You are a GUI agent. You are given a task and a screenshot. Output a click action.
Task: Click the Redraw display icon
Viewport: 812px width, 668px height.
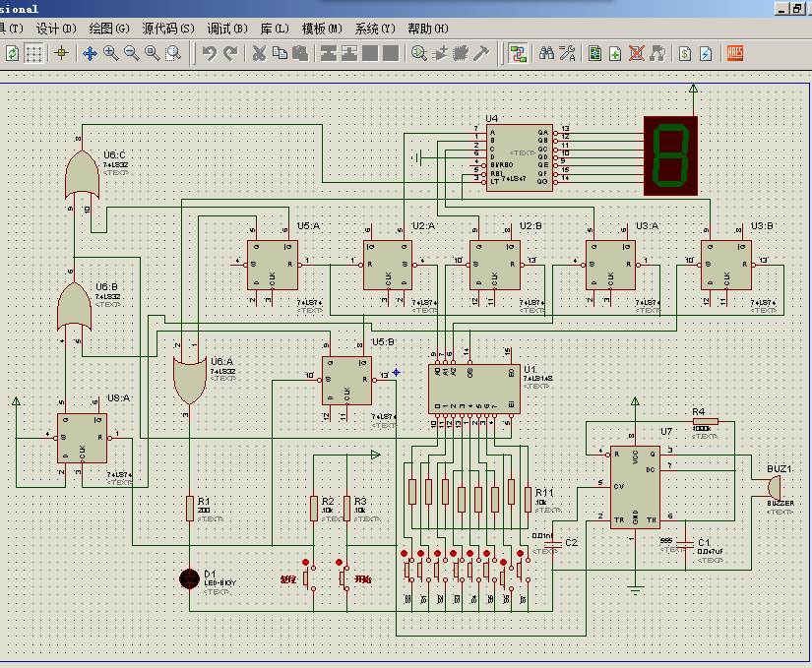click(13, 53)
